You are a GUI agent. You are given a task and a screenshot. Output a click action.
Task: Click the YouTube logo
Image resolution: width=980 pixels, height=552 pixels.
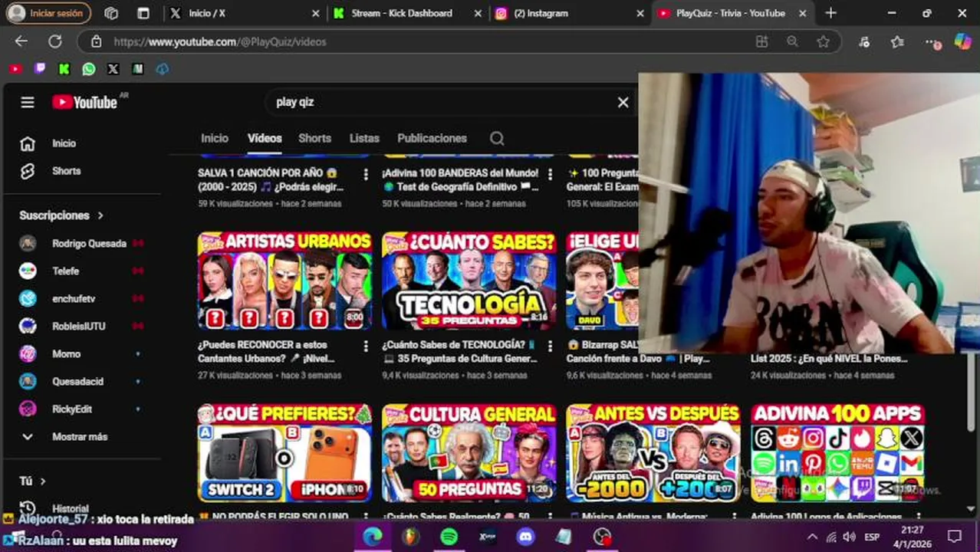click(84, 102)
